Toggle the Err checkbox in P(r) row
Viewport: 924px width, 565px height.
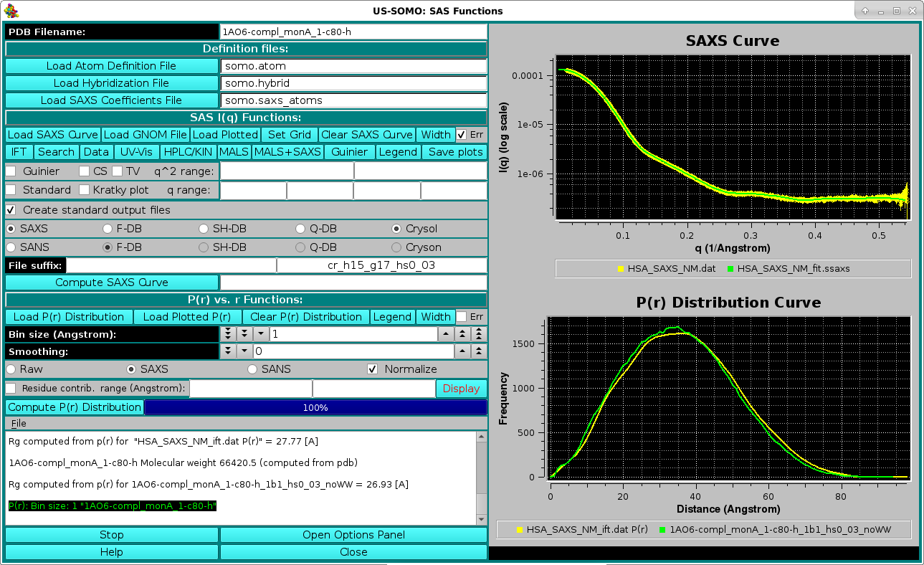[462, 317]
